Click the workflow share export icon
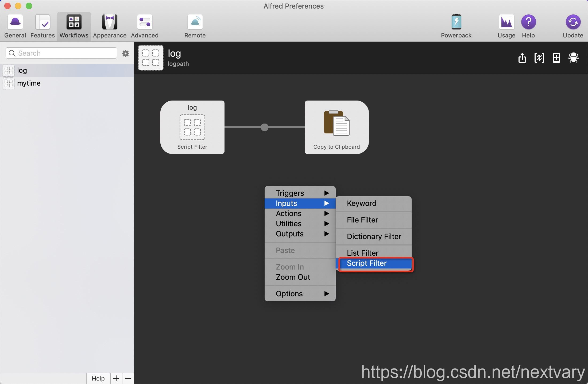Screen dimensions: 588x384 pyautogui.click(x=522, y=57)
